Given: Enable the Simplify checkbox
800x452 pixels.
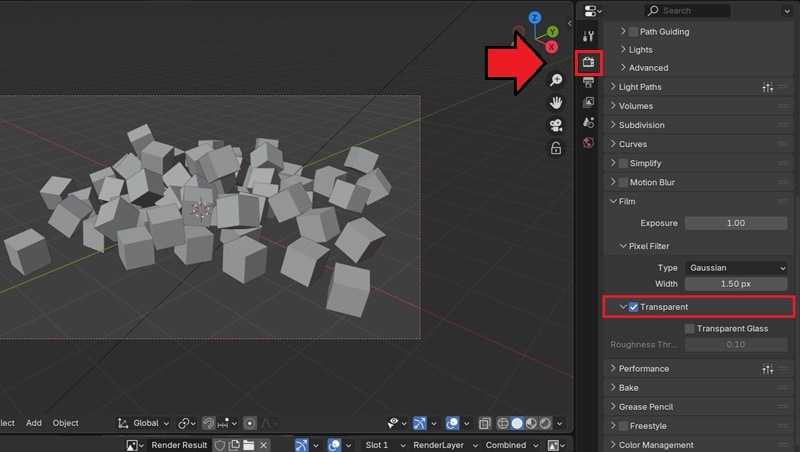Looking at the screenshot, I should (x=623, y=163).
